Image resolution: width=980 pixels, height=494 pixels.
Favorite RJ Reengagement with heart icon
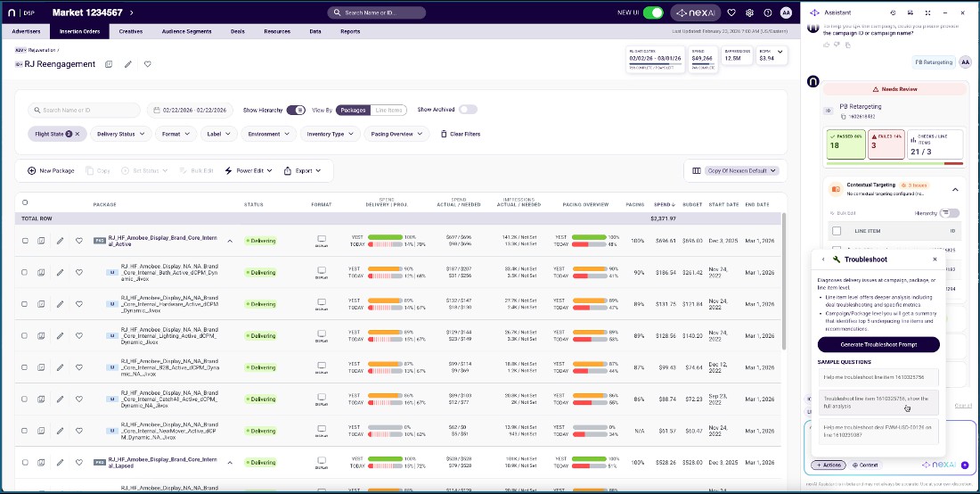point(148,64)
